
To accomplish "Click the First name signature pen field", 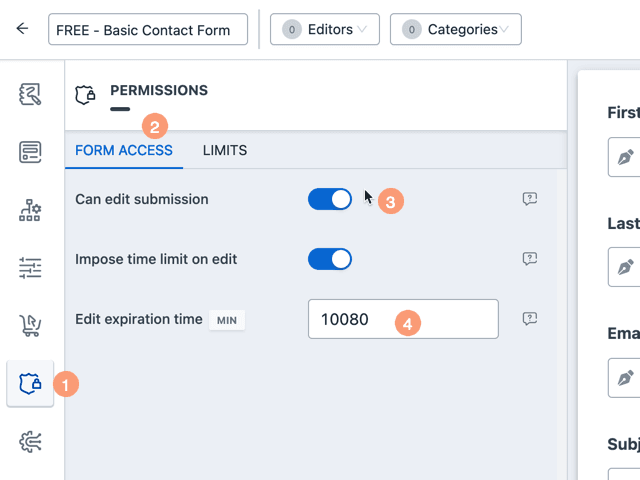I will (x=624, y=157).
